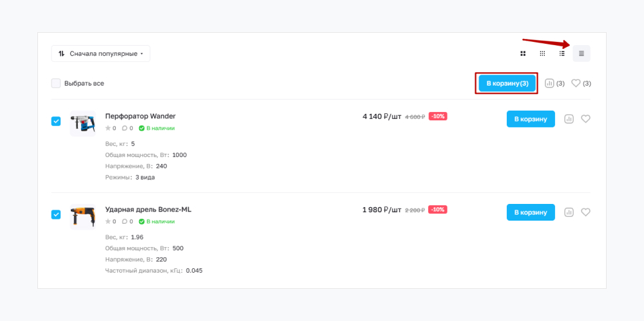Tick the Выбрать все checkbox
This screenshot has height=321, width=644.
click(56, 83)
